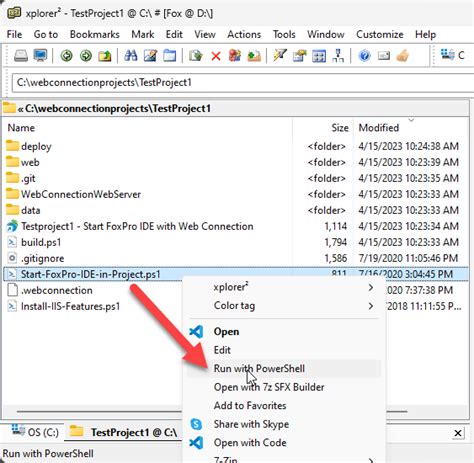Click the green arrow folder toolbar icon
This screenshot has width=474, height=463.
[254, 56]
